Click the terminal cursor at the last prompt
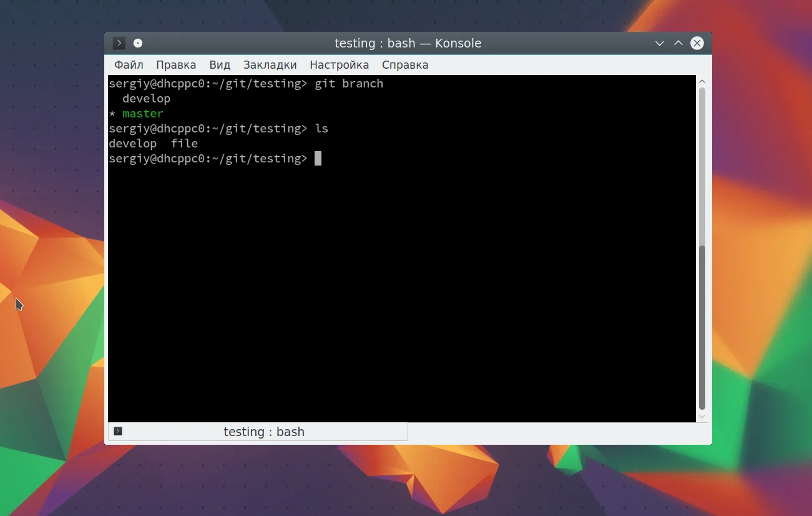The width and height of the screenshot is (812, 516). click(x=318, y=159)
